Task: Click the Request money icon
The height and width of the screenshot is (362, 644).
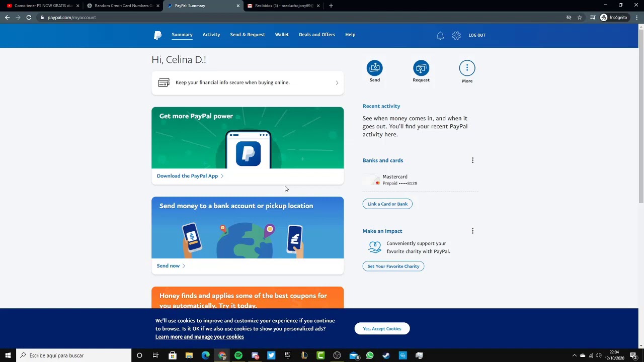Action: click(x=421, y=68)
